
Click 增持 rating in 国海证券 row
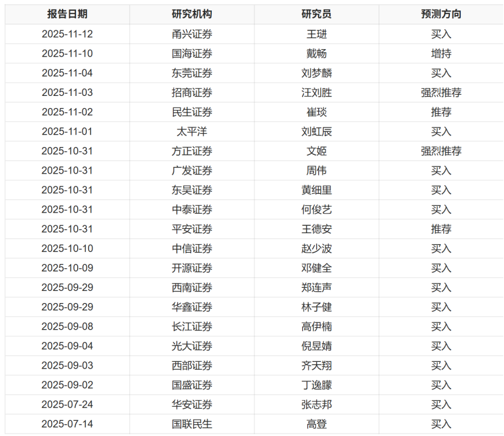[441, 53]
